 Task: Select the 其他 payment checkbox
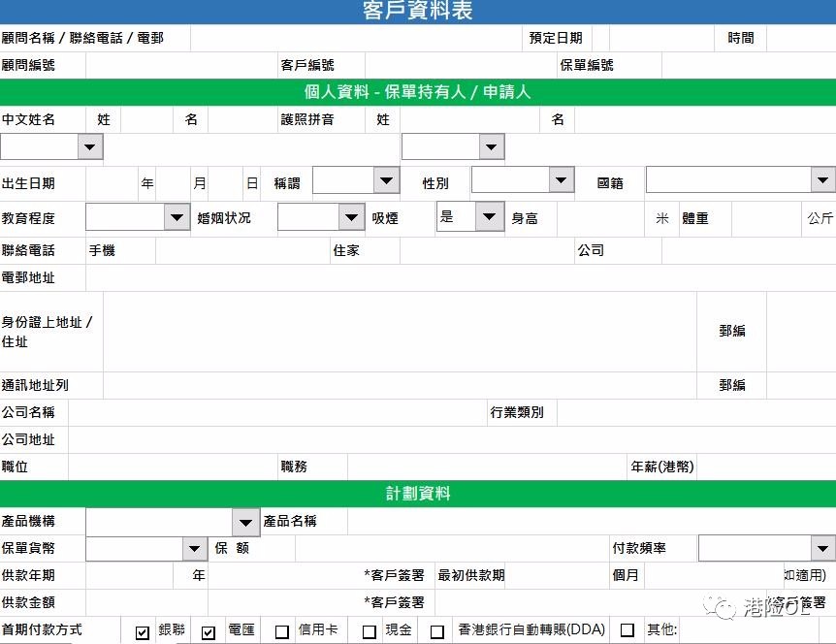pos(627,630)
